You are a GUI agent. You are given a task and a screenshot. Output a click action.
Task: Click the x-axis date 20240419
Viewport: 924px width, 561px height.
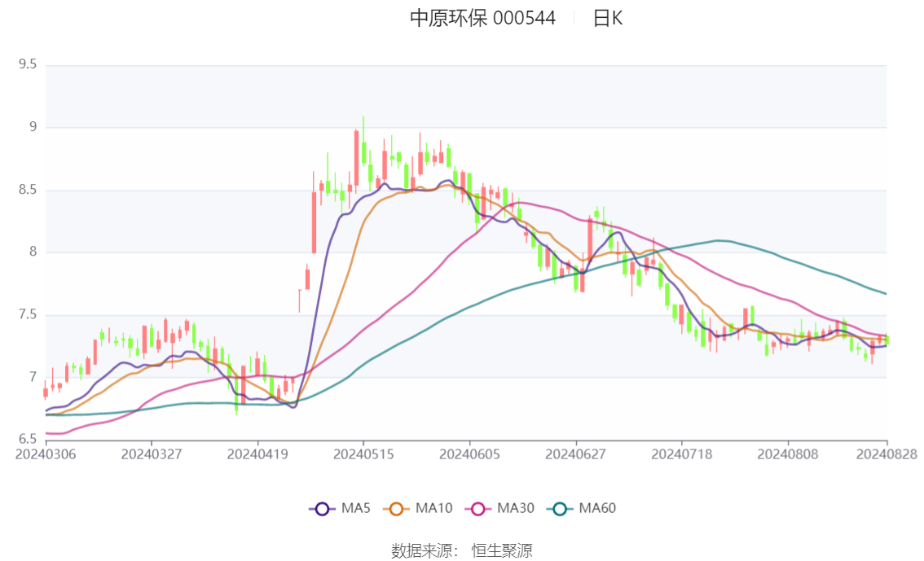pyautogui.click(x=257, y=454)
